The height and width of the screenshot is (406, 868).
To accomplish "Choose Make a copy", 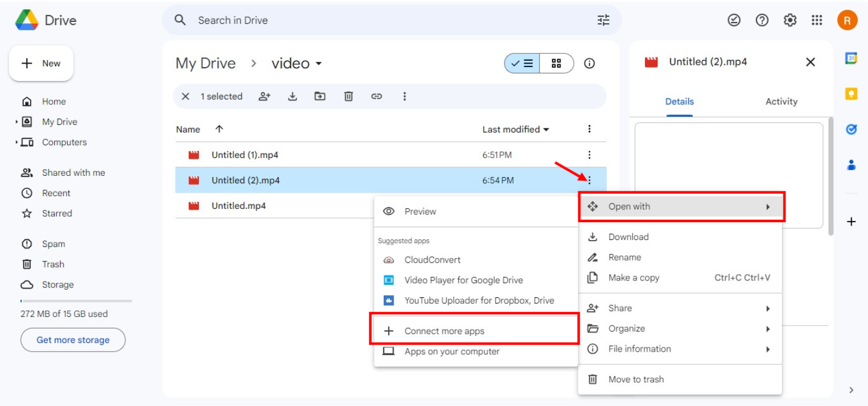I will [x=681, y=278].
